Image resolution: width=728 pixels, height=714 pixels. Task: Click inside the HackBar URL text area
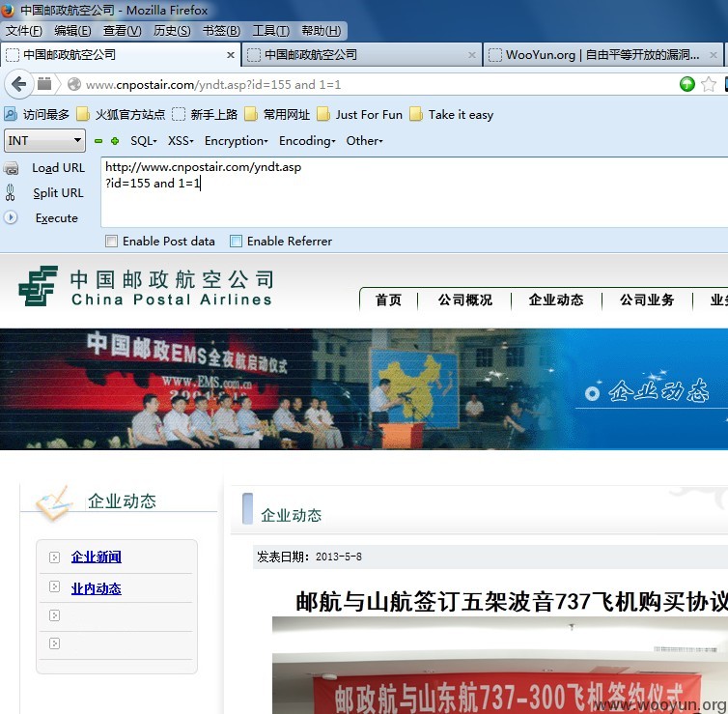[x=414, y=192]
